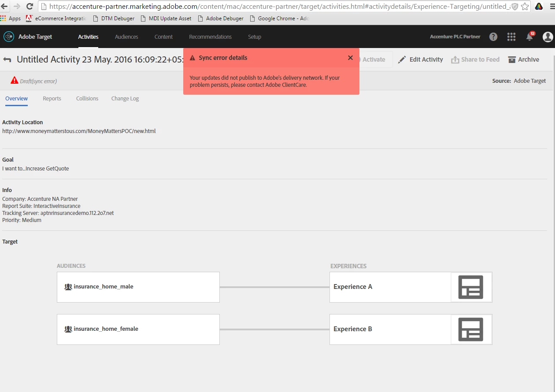Open the Content tab
The height and width of the screenshot is (392, 555).
click(163, 37)
